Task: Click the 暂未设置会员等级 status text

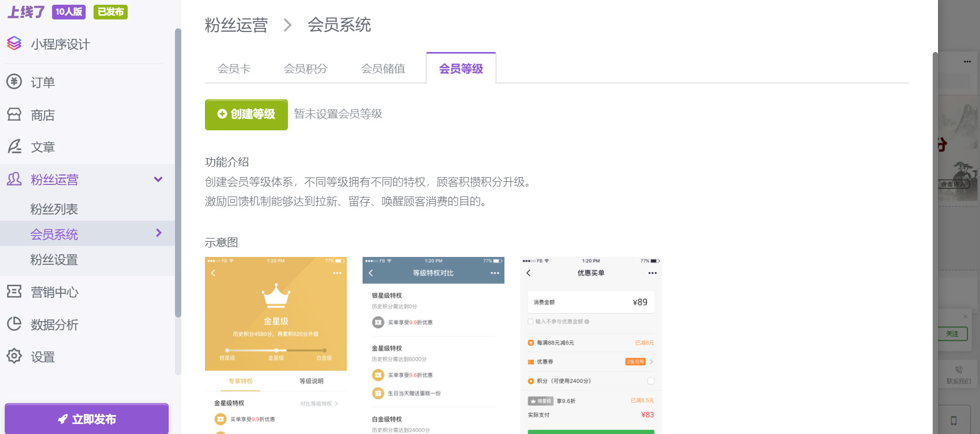Action: (338, 114)
